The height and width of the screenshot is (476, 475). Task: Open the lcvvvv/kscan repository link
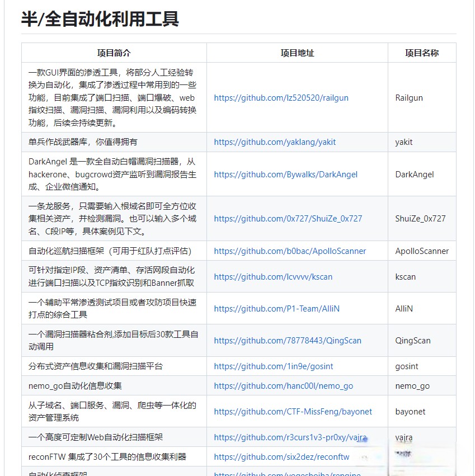[x=273, y=277]
